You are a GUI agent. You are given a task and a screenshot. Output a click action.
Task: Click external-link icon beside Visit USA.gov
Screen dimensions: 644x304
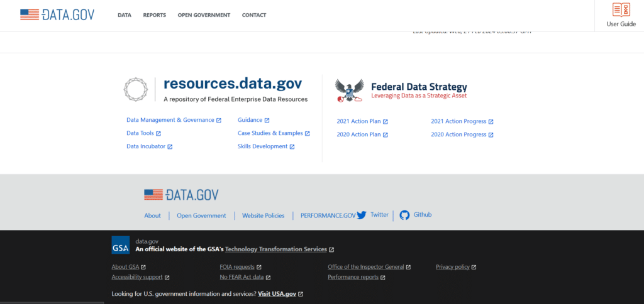point(301,294)
